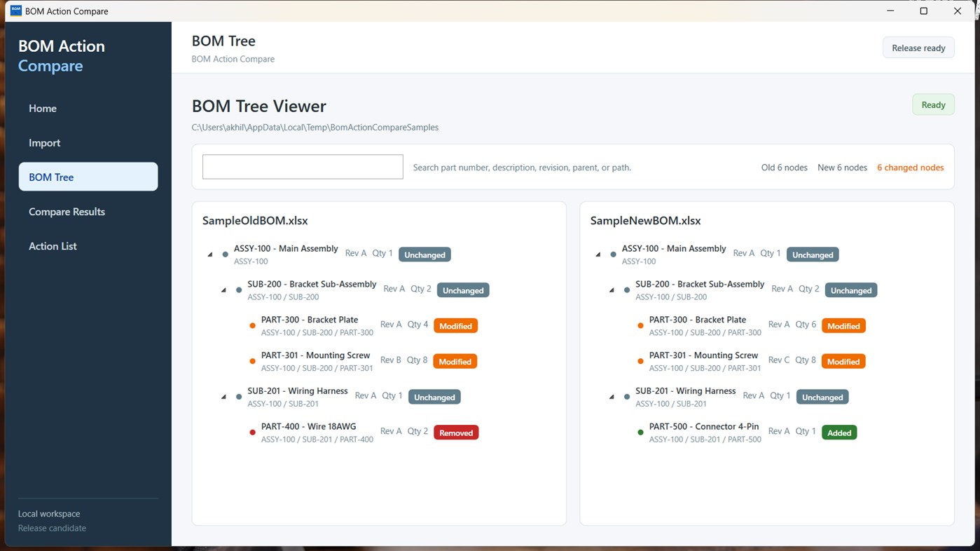
Task: Go to the Home page
Action: [88, 109]
